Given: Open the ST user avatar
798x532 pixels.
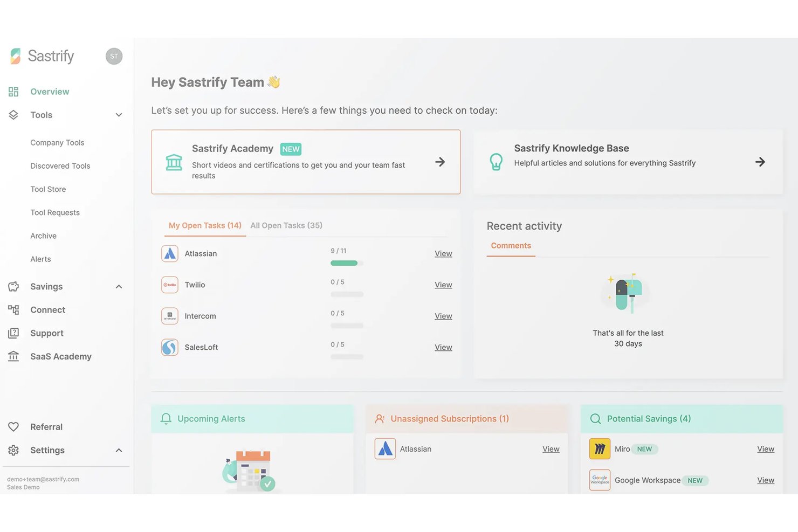Looking at the screenshot, I should tap(114, 56).
